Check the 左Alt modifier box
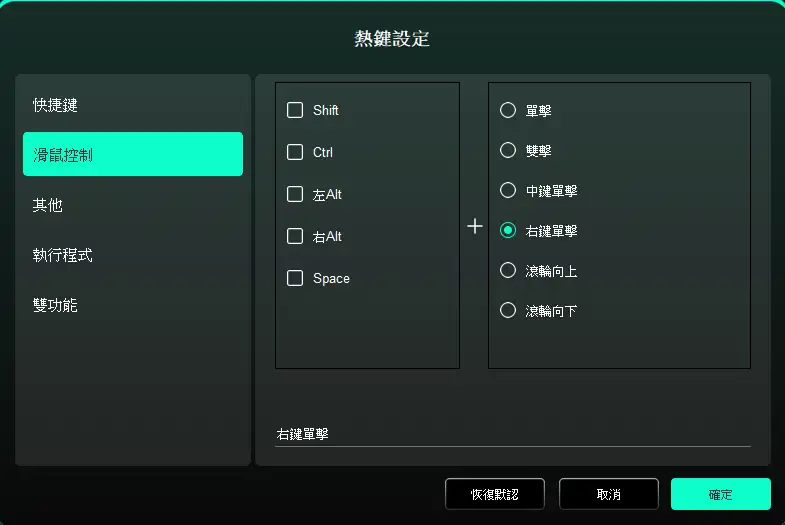The width and height of the screenshot is (785, 525). click(x=295, y=194)
